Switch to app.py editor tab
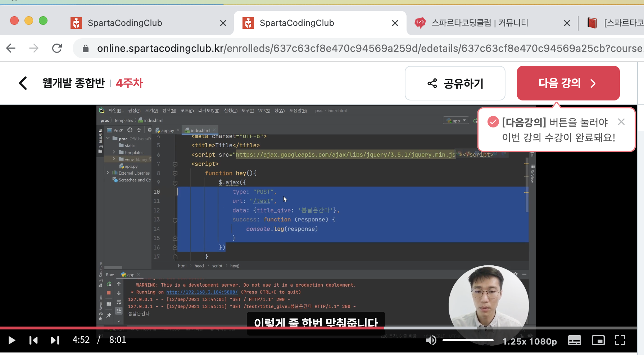The image size is (644, 355). [x=165, y=130]
